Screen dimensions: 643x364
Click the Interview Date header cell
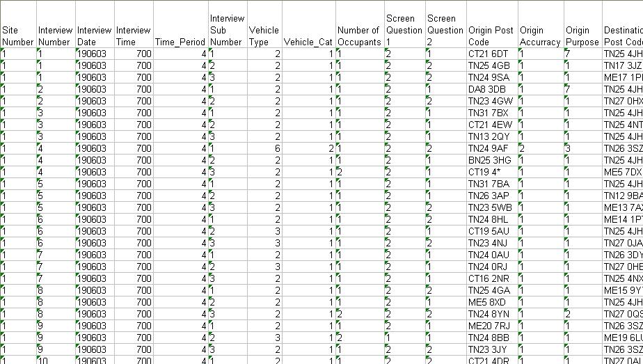(95, 24)
